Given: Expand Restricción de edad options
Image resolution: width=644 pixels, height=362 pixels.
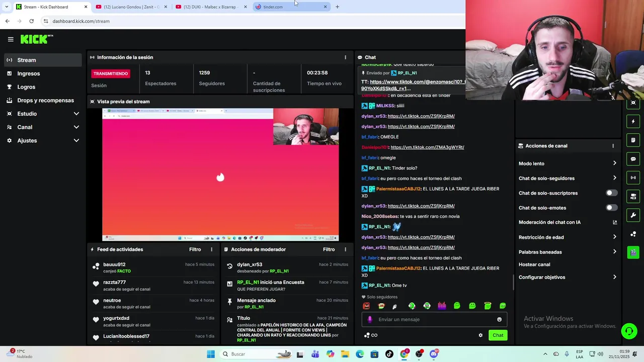Looking at the screenshot, I should [x=614, y=237].
